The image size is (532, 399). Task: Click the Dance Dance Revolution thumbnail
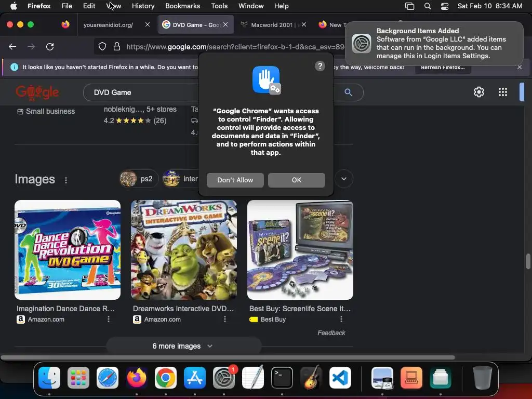[x=68, y=250]
